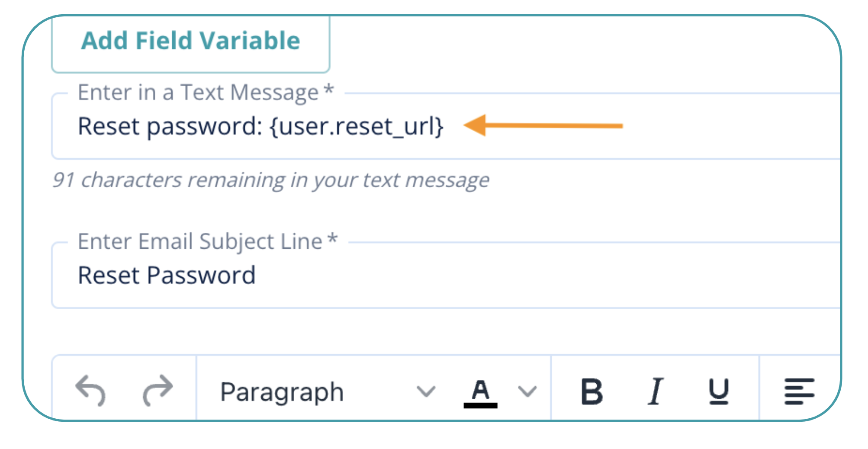868x449 pixels.
Task: Click the characters remaining counter text
Action: click(271, 180)
